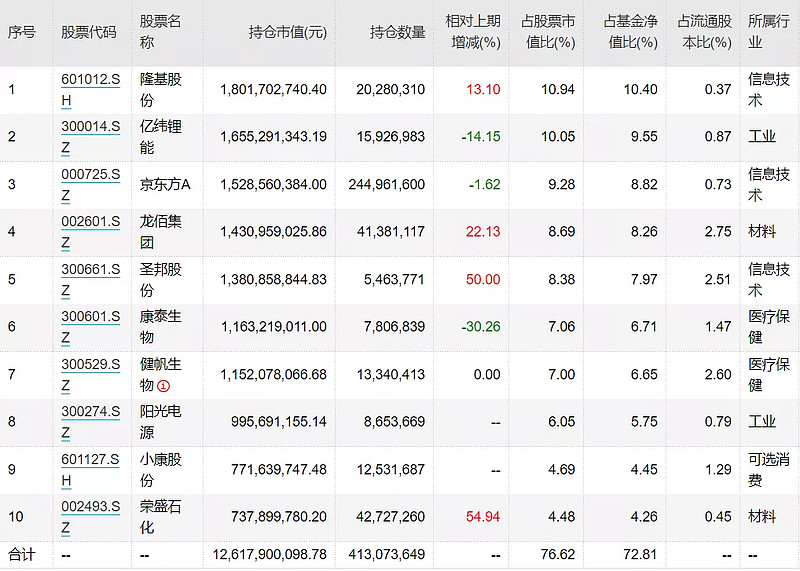The width and height of the screenshot is (800, 571).
Task: Click the green change value -14.15
Action: [x=481, y=137]
